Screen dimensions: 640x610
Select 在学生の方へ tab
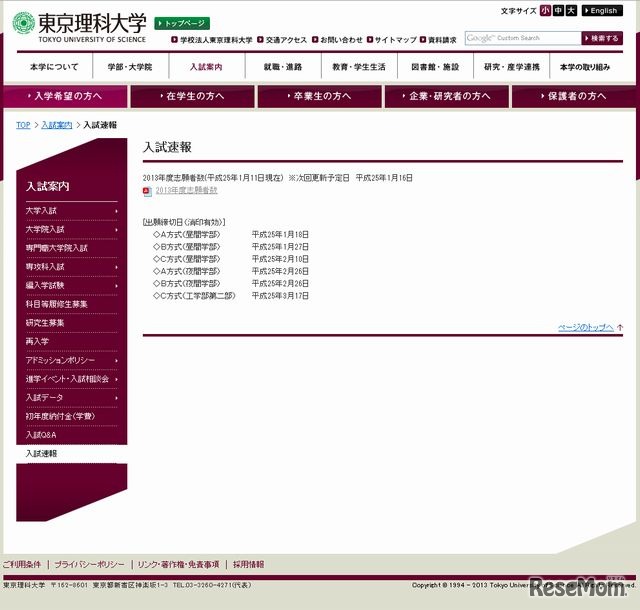click(193, 96)
